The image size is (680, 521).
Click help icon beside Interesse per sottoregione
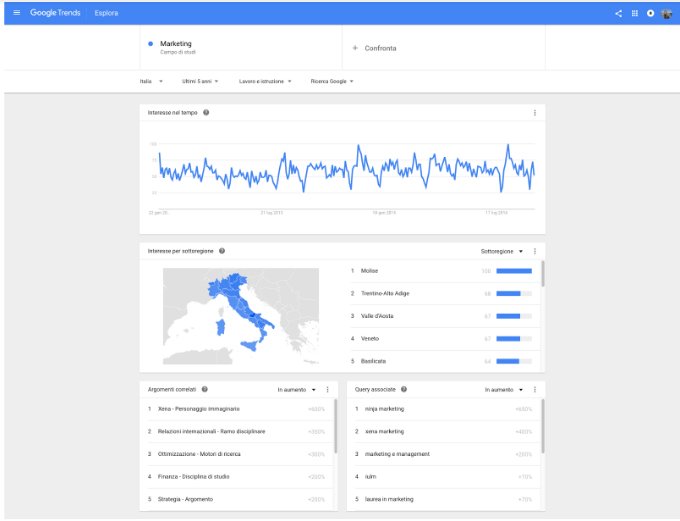coord(222,251)
